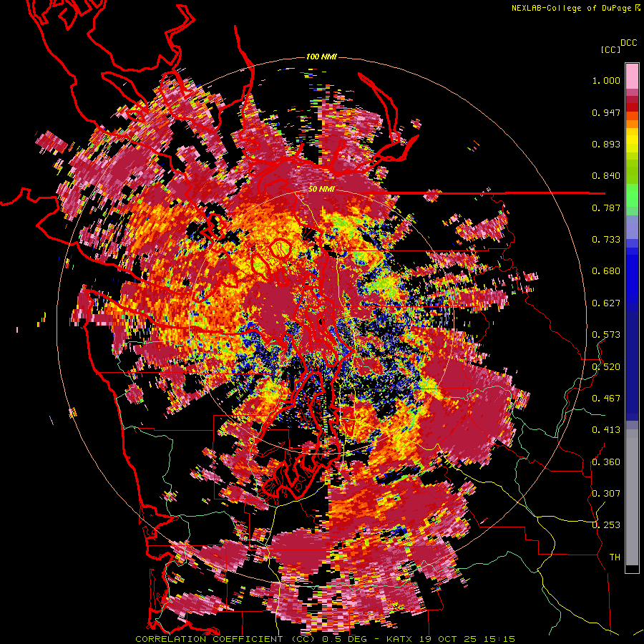Click the pink segment atop the color bar

pos(632,76)
